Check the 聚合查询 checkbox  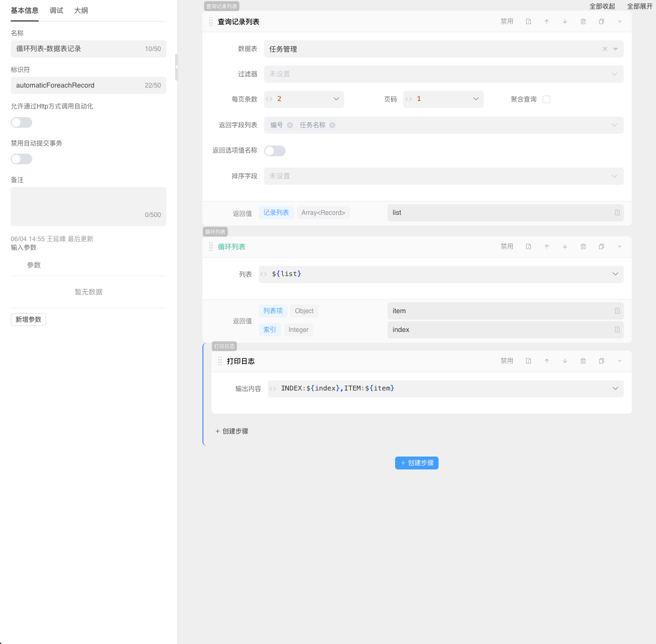[x=546, y=99]
